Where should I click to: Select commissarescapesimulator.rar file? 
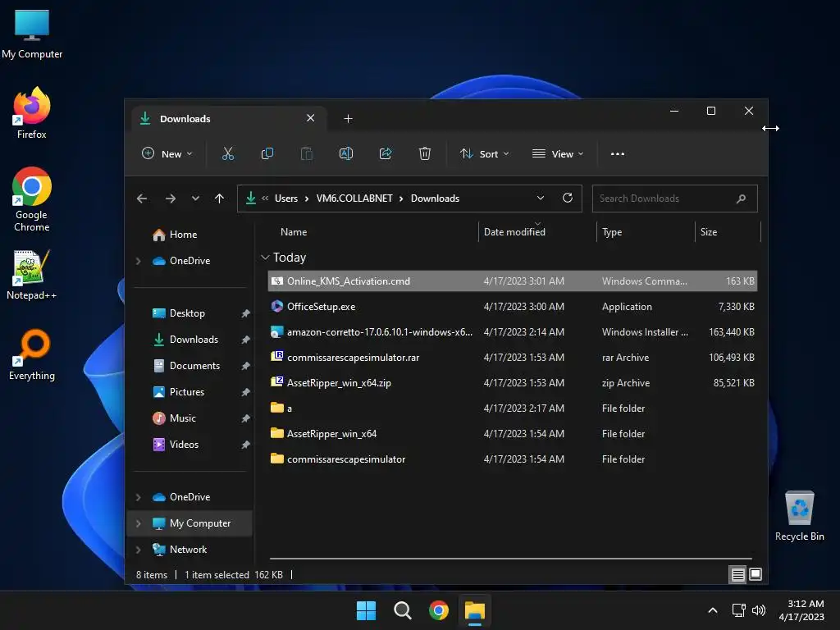[x=513, y=358]
